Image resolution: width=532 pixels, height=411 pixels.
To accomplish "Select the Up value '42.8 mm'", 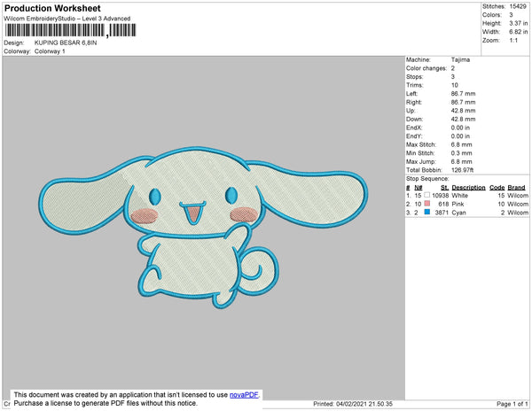I will (463, 111).
